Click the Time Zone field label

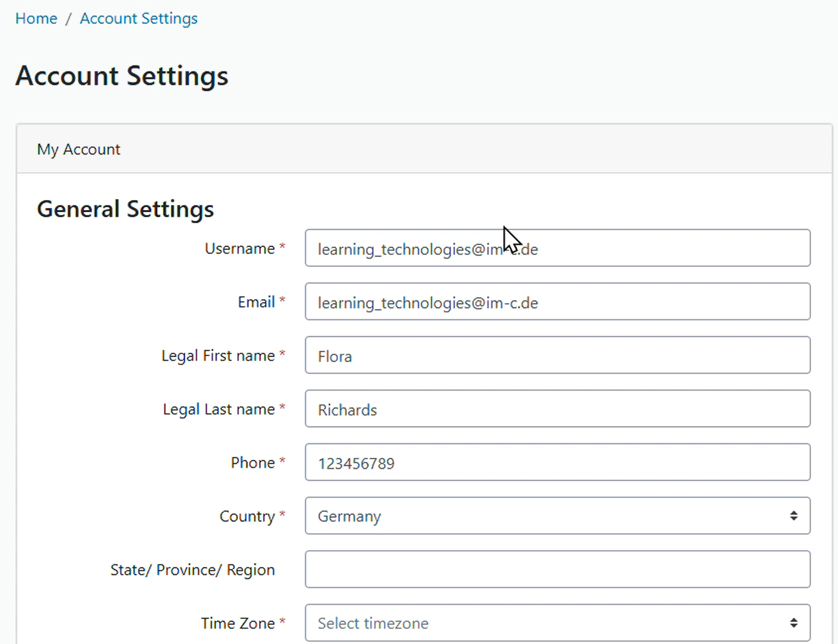point(238,623)
